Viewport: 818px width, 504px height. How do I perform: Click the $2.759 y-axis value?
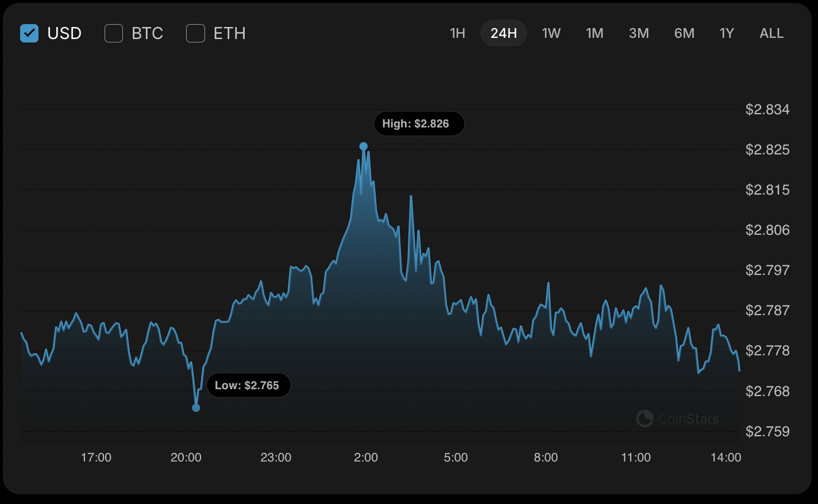[x=767, y=432]
